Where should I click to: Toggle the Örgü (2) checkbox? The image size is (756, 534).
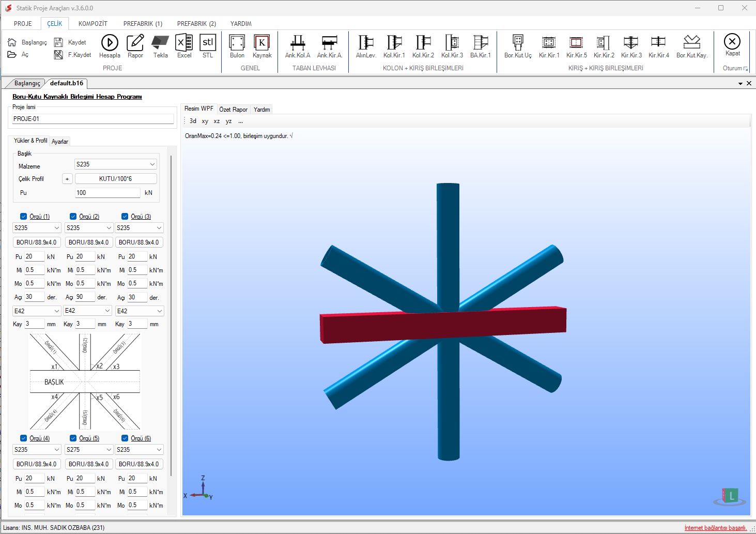tap(73, 217)
